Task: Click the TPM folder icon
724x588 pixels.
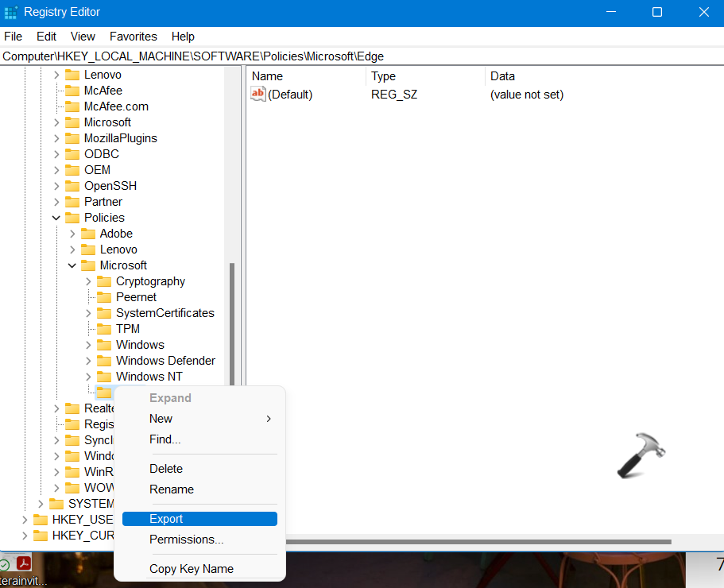Action: (104, 328)
